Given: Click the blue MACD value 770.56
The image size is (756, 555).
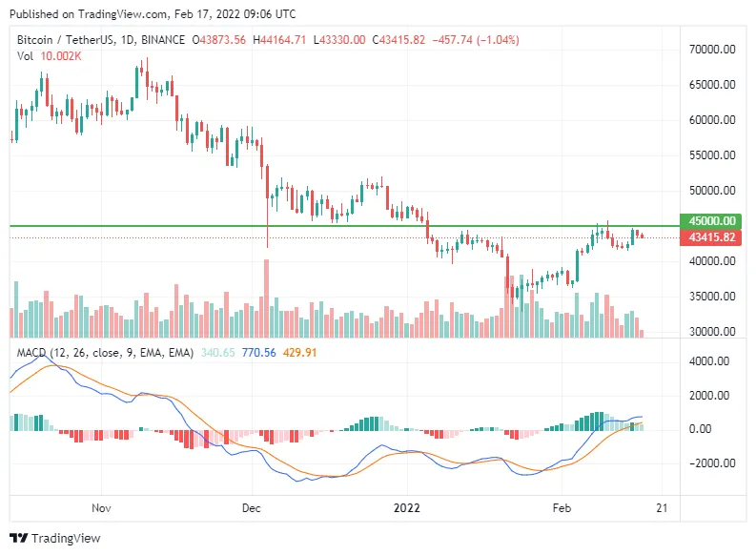Looking at the screenshot, I should click(x=259, y=353).
